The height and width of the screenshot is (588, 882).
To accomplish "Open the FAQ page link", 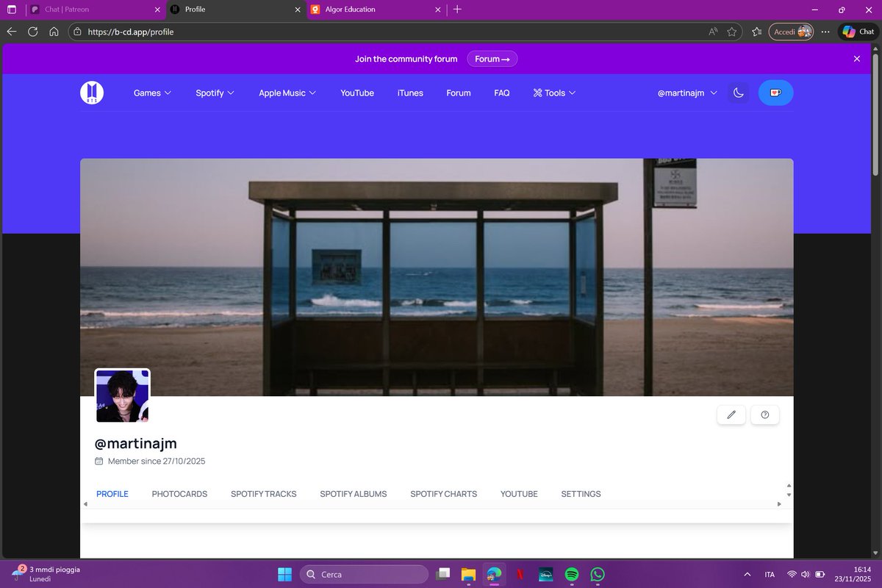I will pyautogui.click(x=501, y=93).
